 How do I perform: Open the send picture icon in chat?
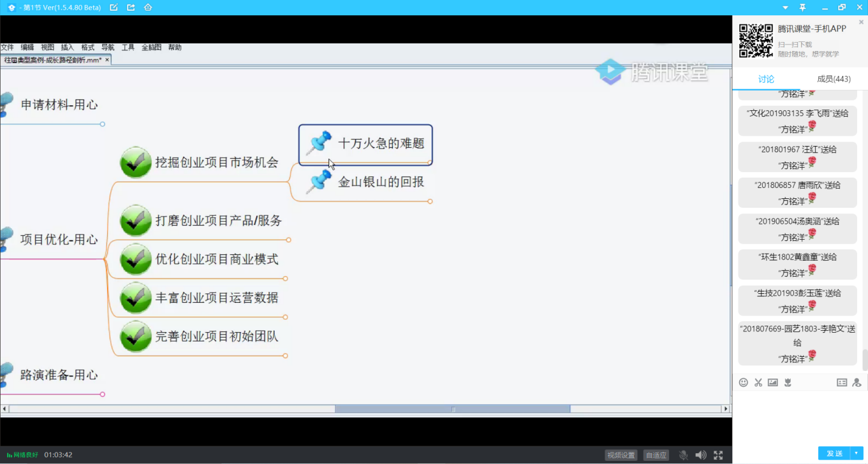click(x=773, y=382)
